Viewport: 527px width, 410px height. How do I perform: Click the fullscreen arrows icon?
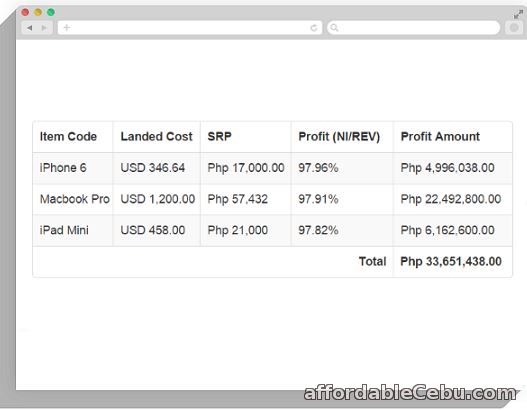(518, 14)
